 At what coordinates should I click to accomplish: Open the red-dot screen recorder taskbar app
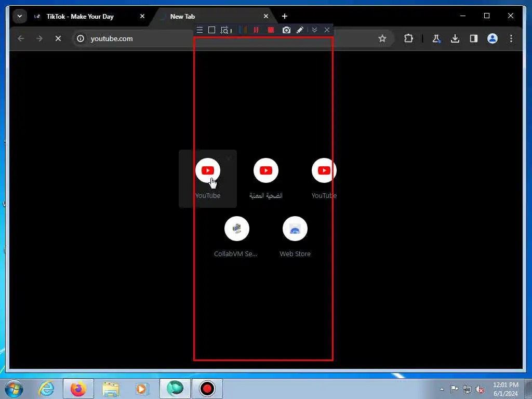pos(207,389)
